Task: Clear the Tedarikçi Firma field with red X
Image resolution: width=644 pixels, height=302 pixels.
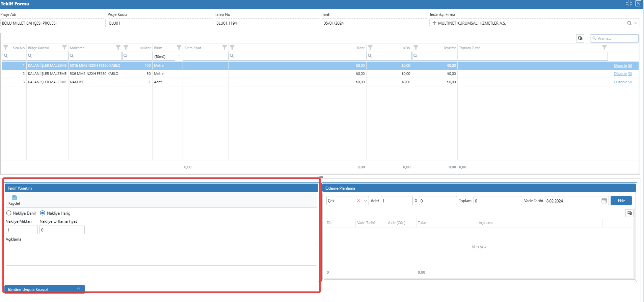Action: tap(636, 23)
